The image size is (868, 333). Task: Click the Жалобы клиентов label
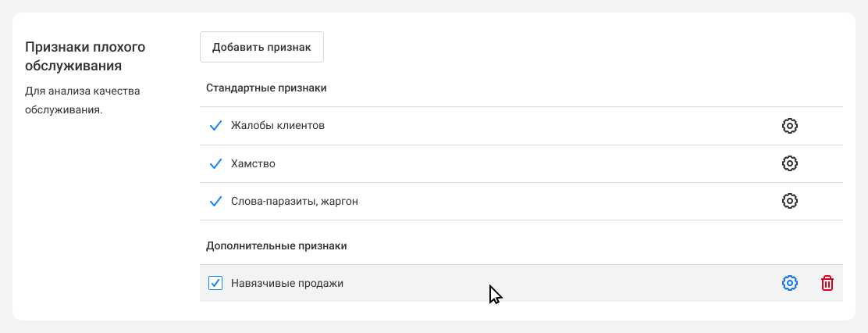click(x=277, y=126)
